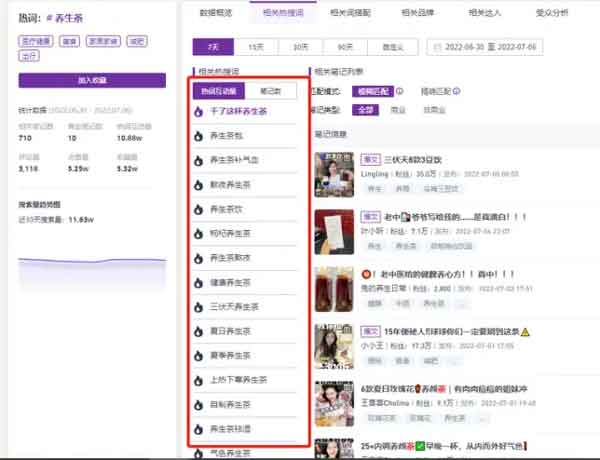Choose the 90天 time range
This screenshot has height=460, width=600.
345,47
